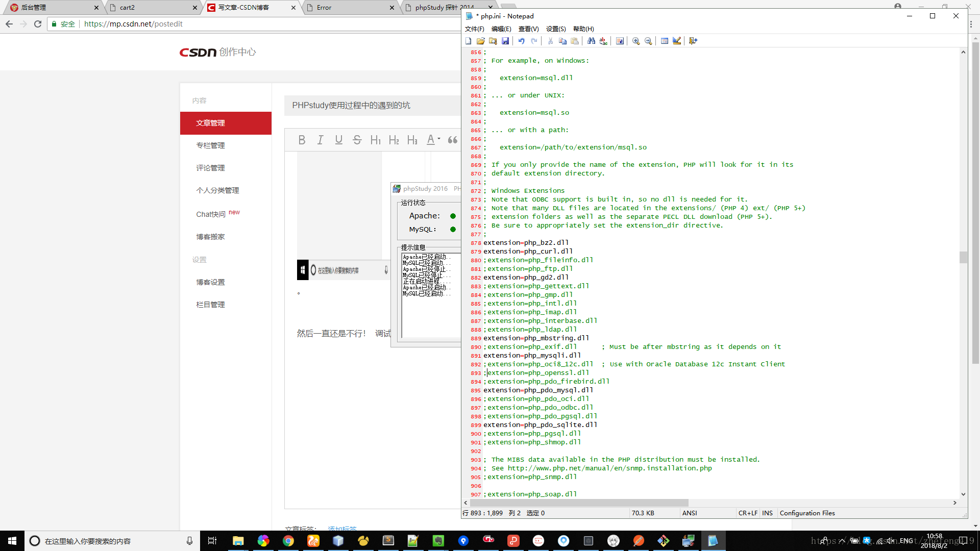Apply Strikethrough in CSDN editor
This screenshot has height=551, width=980.
coord(357,140)
